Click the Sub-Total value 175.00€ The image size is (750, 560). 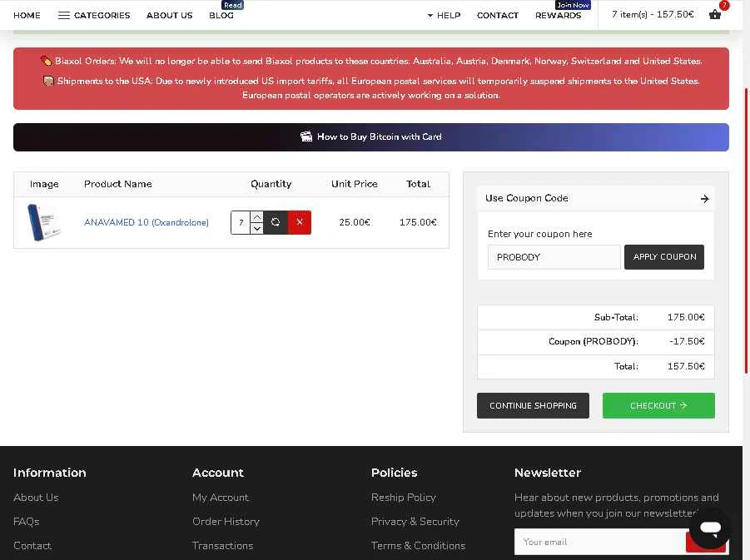pyautogui.click(x=686, y=318)
